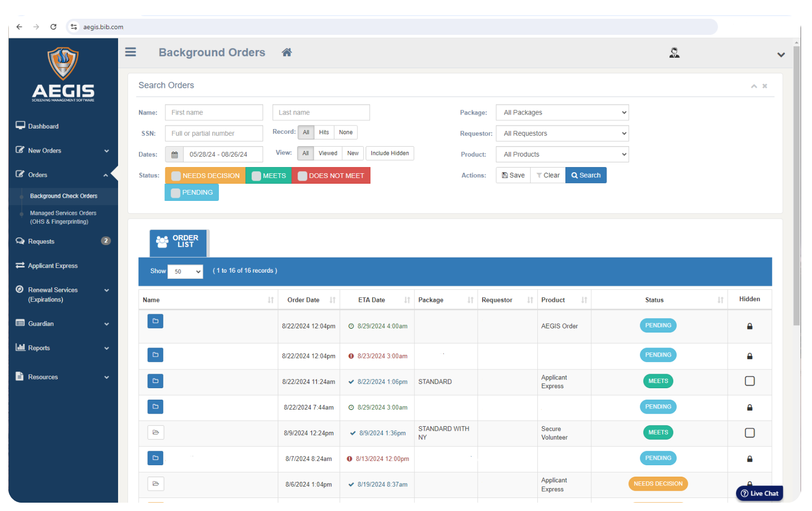
Task: Click the lock icon in the first row
Action: (750, 326)
